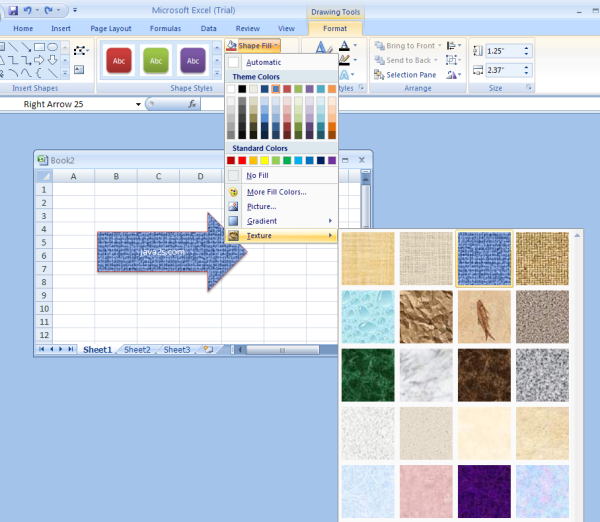The image size is (600, 522).
Task: Apply the Green marble texture
Action: point(367,374)
